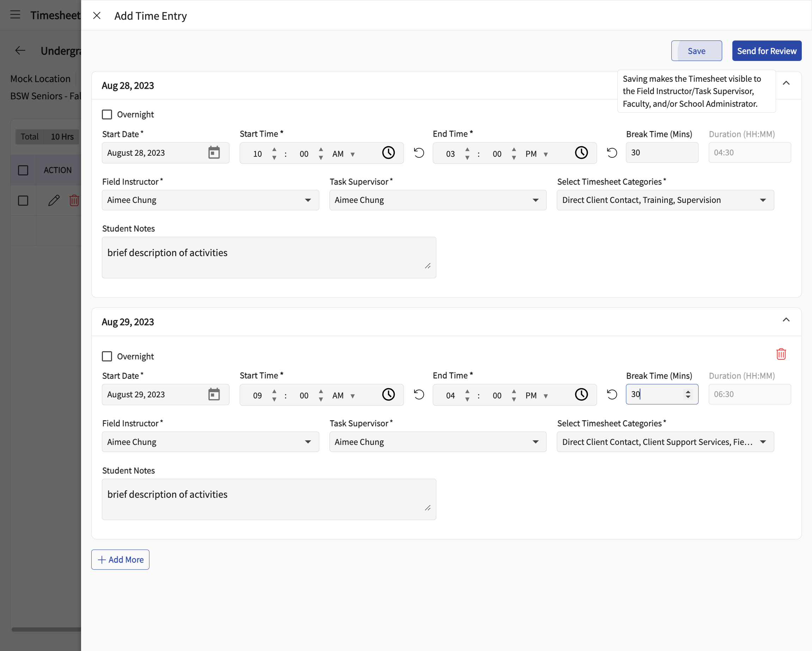Open clock picker for Aug 28 start time

click(388, 153)
